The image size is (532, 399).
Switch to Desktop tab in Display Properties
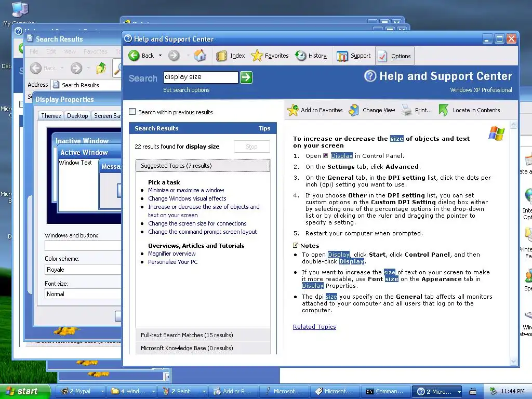tap(77, 116)
